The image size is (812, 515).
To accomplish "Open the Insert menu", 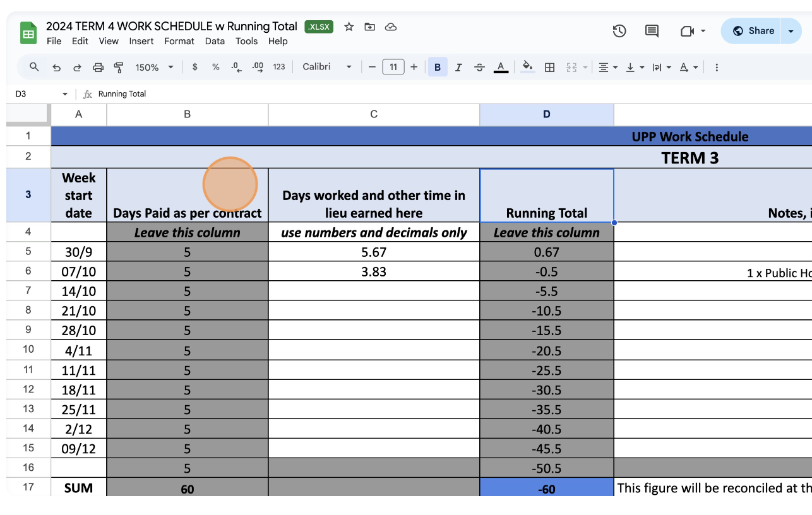I will pos(141,41).
